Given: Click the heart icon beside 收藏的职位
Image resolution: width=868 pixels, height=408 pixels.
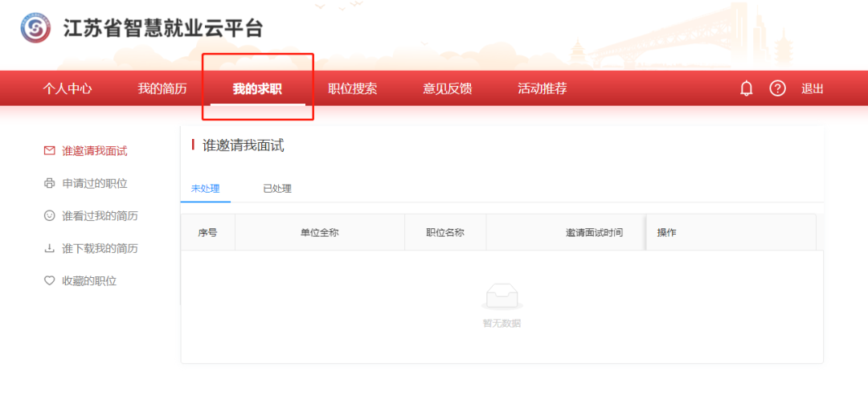Looking at the screenshot, I should [49, 281].
